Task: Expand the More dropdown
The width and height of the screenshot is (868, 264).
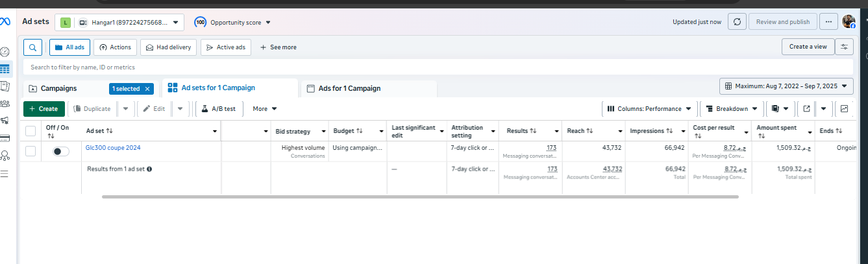Action: (265, 109)
